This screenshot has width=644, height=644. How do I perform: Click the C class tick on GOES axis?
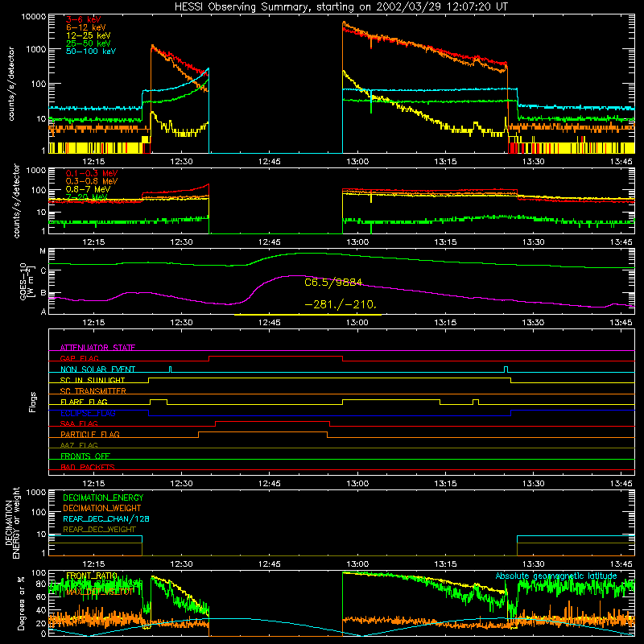tap(43, 270)
